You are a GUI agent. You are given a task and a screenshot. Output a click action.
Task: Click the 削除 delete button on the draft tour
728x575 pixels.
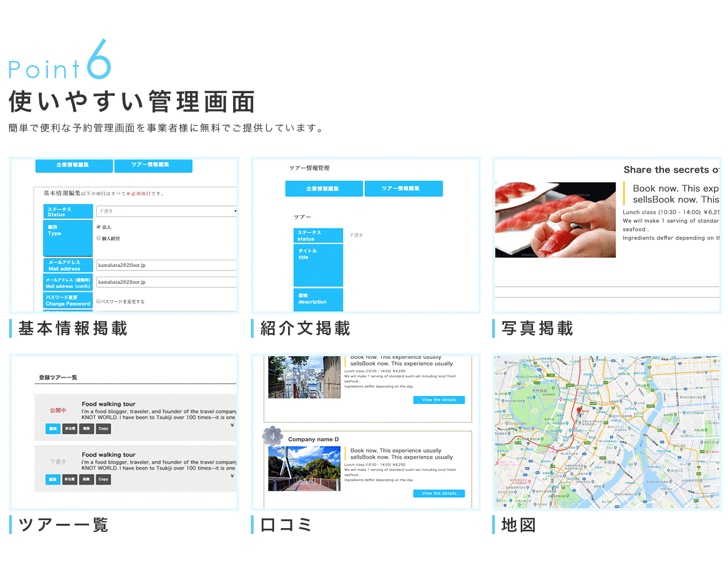click(86, 479)
